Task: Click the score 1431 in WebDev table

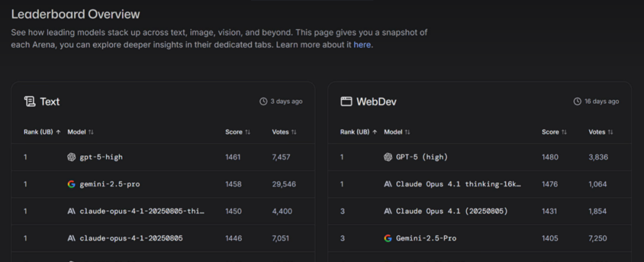Action: (x=549, y=211)
